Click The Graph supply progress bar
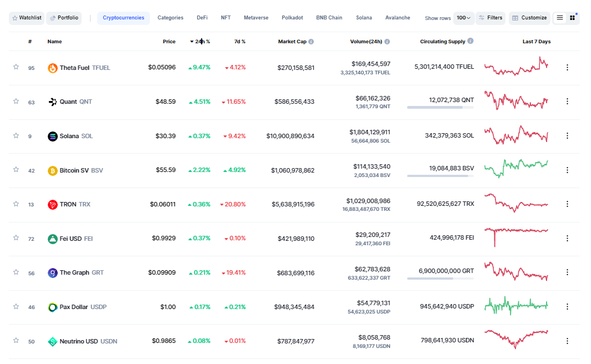591x364 pixels. tap(440, 279)
